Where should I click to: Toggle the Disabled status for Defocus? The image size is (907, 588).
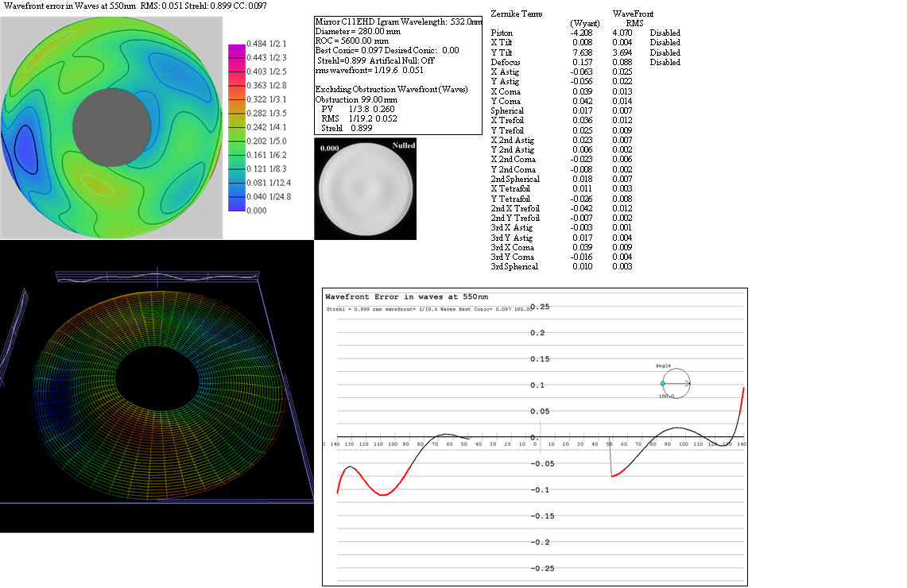point(665,62)
